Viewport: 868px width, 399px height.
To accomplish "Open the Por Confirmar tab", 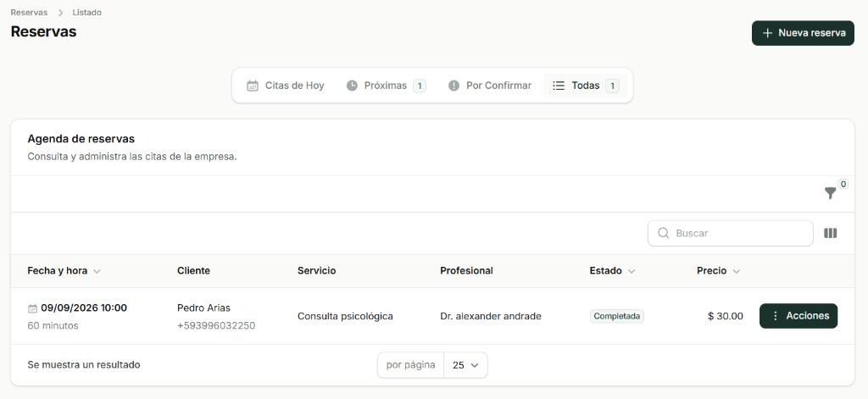I will click(489, 86).
